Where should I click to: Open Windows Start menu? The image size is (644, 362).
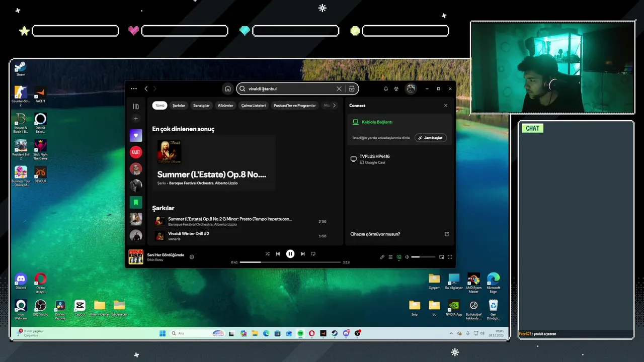163,333
